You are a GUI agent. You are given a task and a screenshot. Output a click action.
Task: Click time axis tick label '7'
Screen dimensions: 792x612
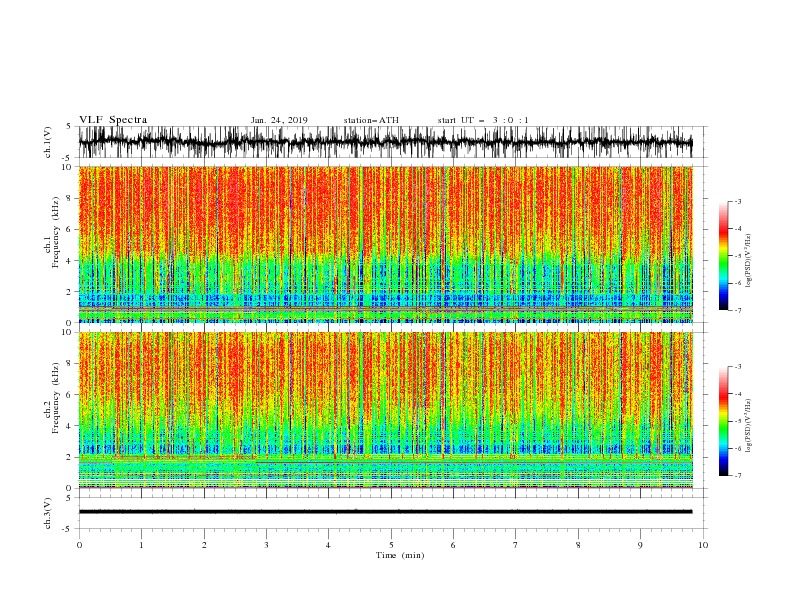pos(516,545)
